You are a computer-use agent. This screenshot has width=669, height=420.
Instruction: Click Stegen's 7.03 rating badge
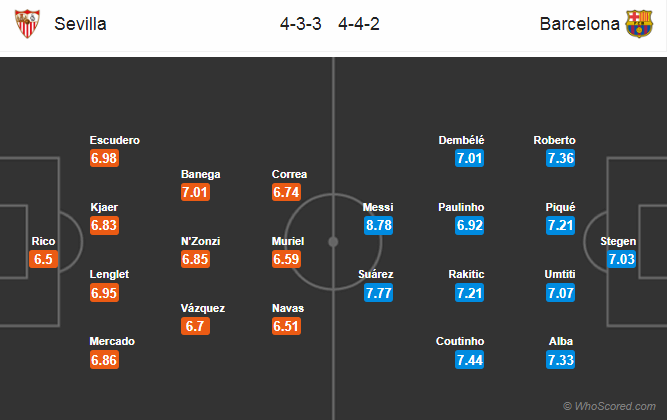pos(619,259)
